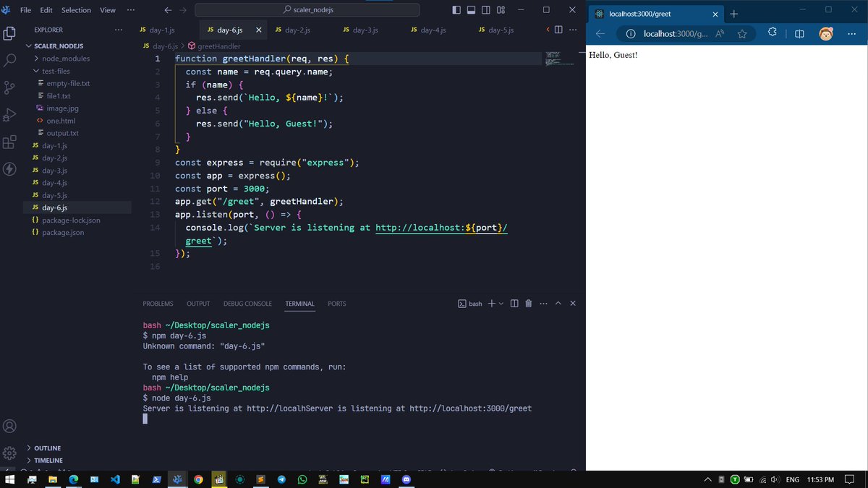Go forward with the VS Code navigation arrow
This screenshot has height=488, width=868.
click(183, 10)
